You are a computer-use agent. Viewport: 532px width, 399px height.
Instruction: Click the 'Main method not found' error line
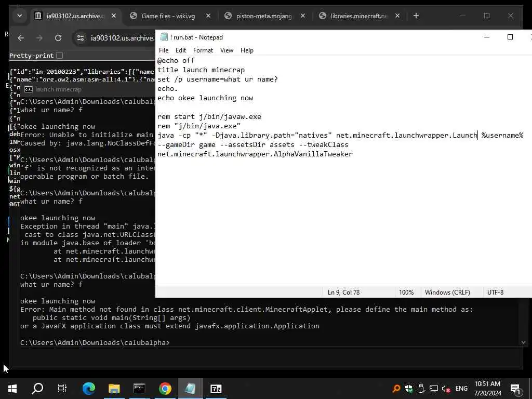click(x=246, y=310)
